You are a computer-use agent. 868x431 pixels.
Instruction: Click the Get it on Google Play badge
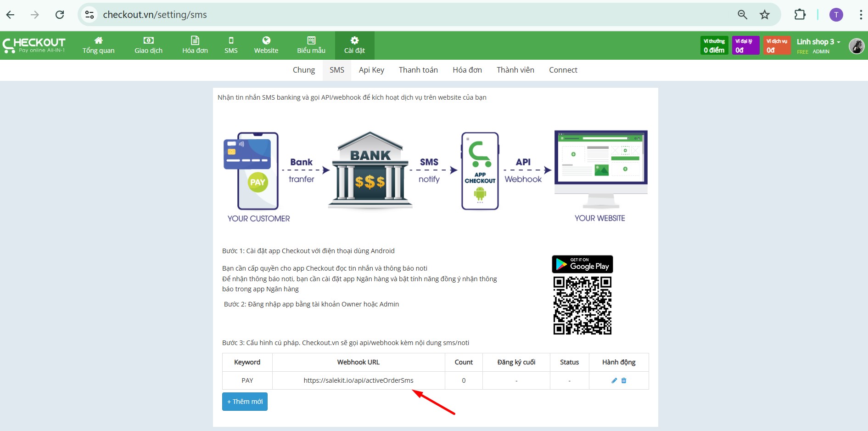pos(582,264)
